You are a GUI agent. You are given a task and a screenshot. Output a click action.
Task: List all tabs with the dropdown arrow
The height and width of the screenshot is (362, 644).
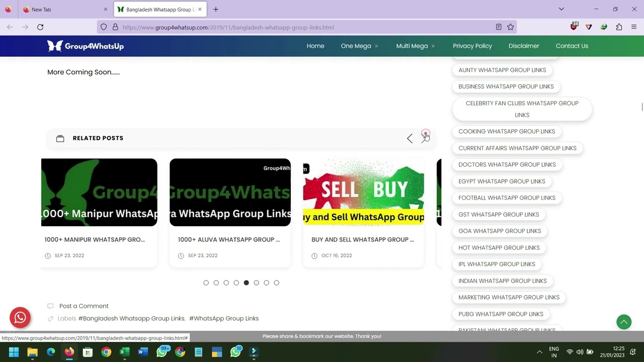point(561,9)
